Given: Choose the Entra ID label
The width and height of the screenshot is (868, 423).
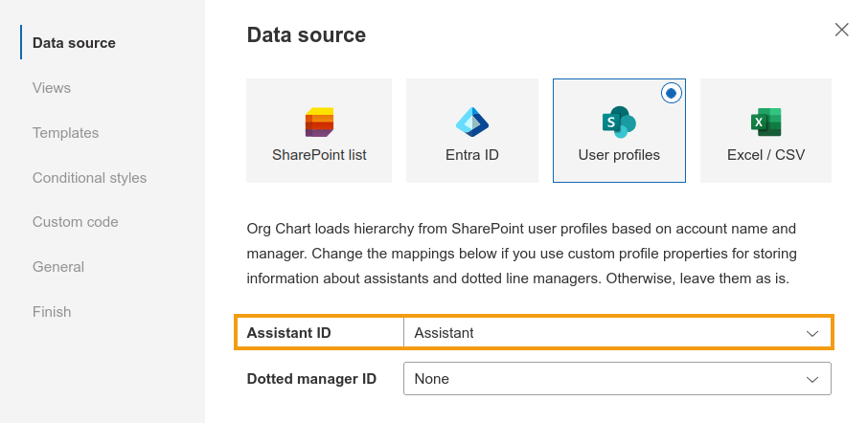Looking at the screenshot, I should tap(472, 155).
